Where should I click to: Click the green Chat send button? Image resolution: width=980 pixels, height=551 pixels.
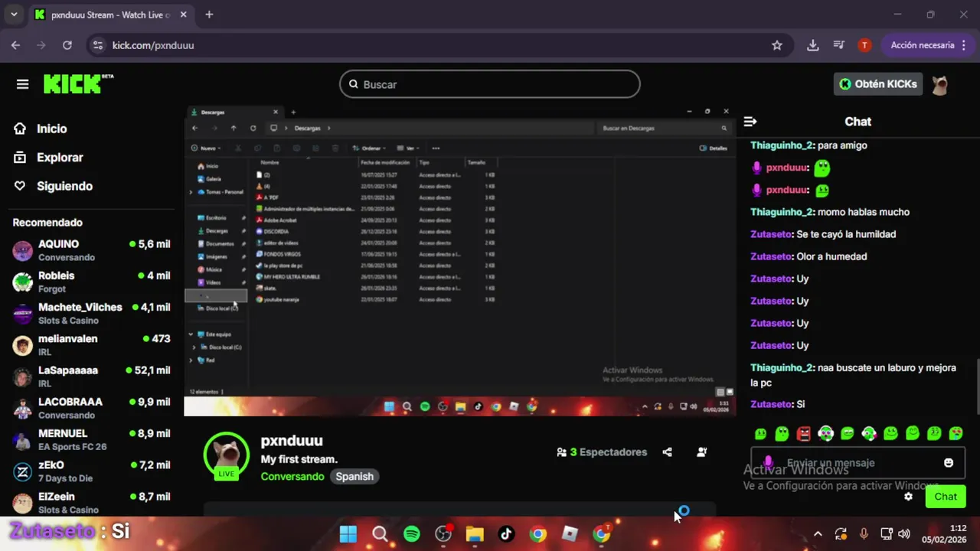946,497
